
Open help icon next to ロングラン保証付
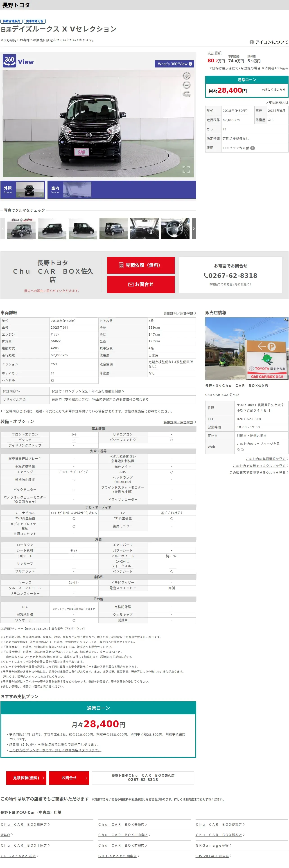253,148
